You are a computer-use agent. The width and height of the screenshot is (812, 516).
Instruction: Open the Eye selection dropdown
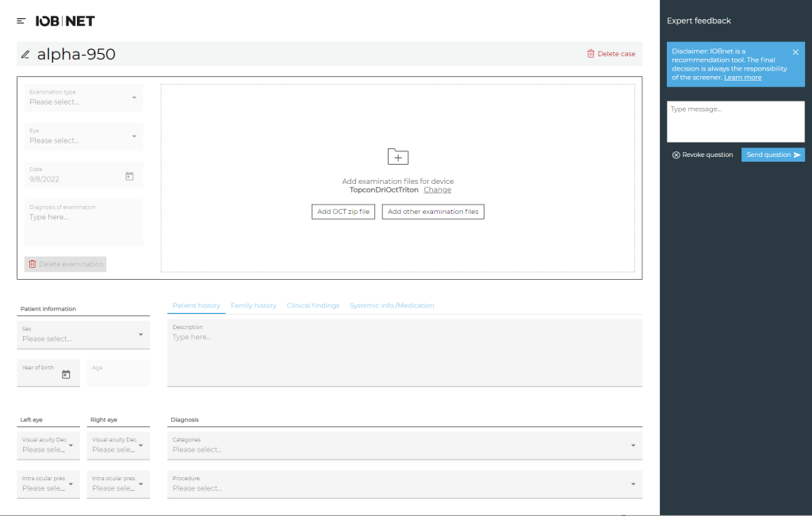pyautogui.click(x=83, y=136)
